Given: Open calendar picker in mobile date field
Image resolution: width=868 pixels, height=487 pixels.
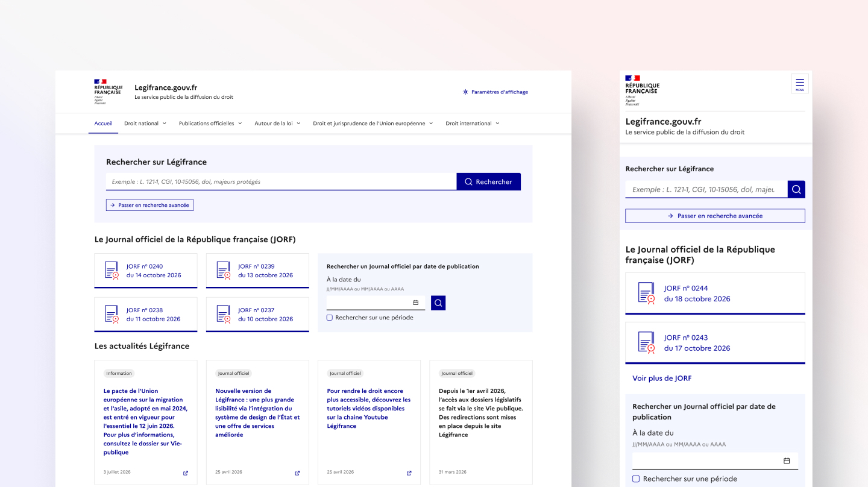Looking at the screenshot, I should (x=786, y=460).
